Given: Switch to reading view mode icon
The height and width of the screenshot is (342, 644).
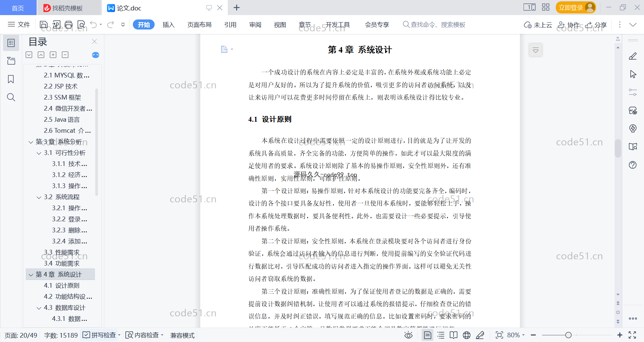Looking at the screenshot, I should (x=453, y=335).
